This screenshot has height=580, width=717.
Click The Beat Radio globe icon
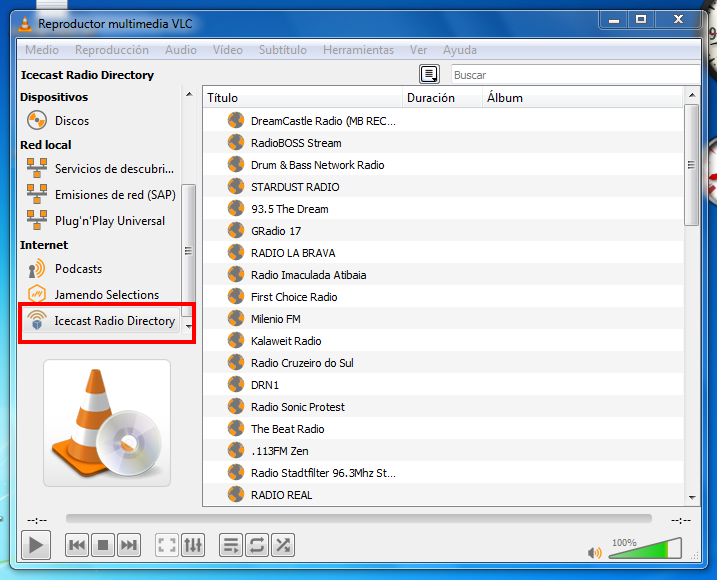236,428
